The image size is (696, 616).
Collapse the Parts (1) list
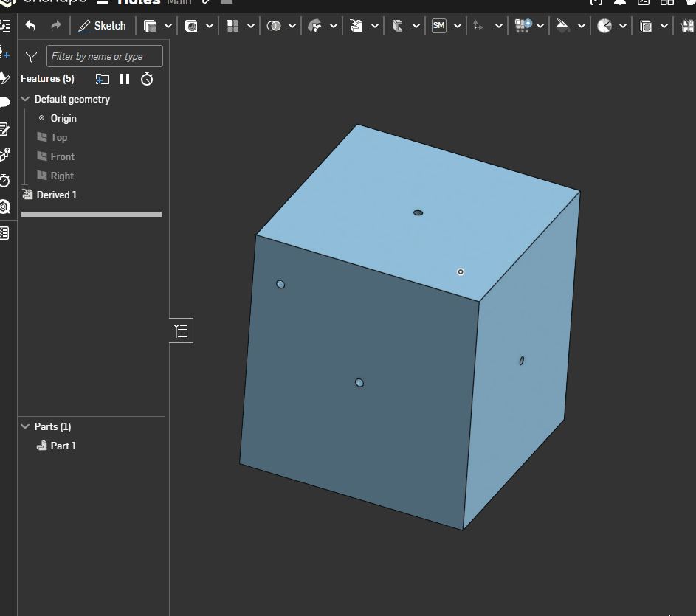click(x=26, y=426)
